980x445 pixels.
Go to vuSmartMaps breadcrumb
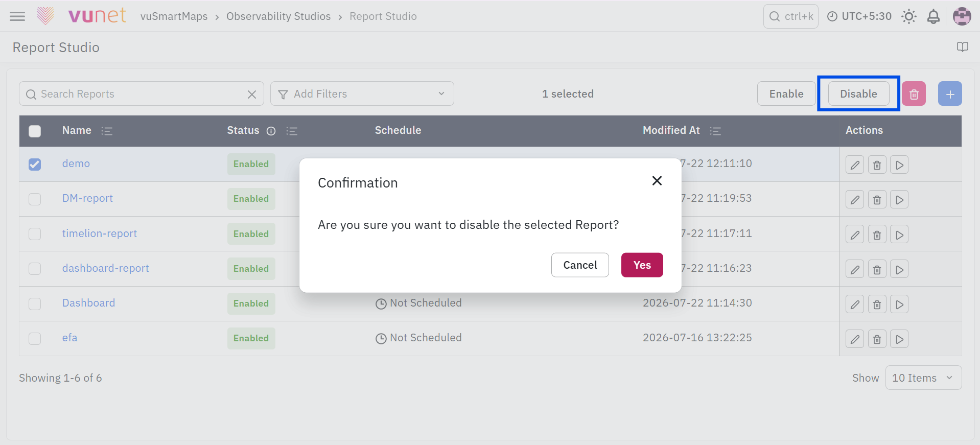tap(174, 16)
